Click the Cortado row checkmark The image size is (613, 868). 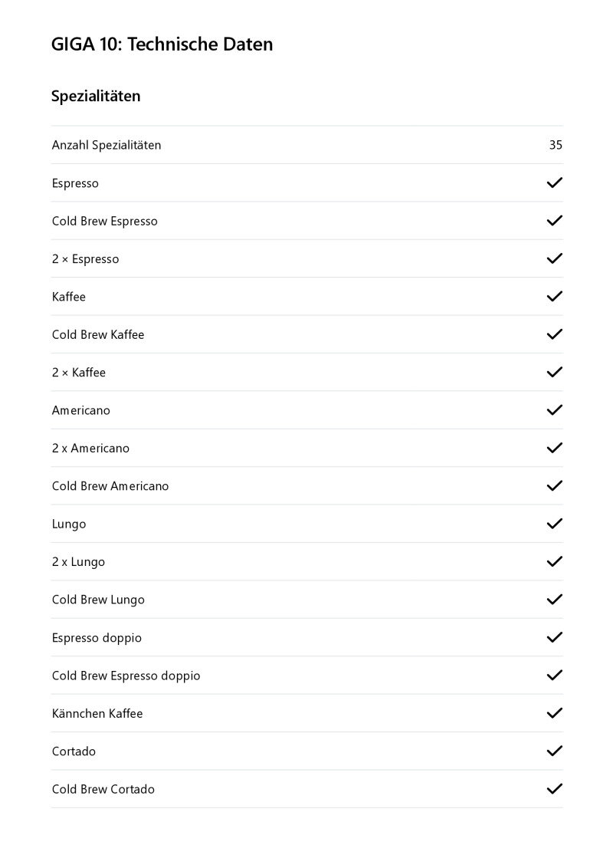(x=554, y=751)
